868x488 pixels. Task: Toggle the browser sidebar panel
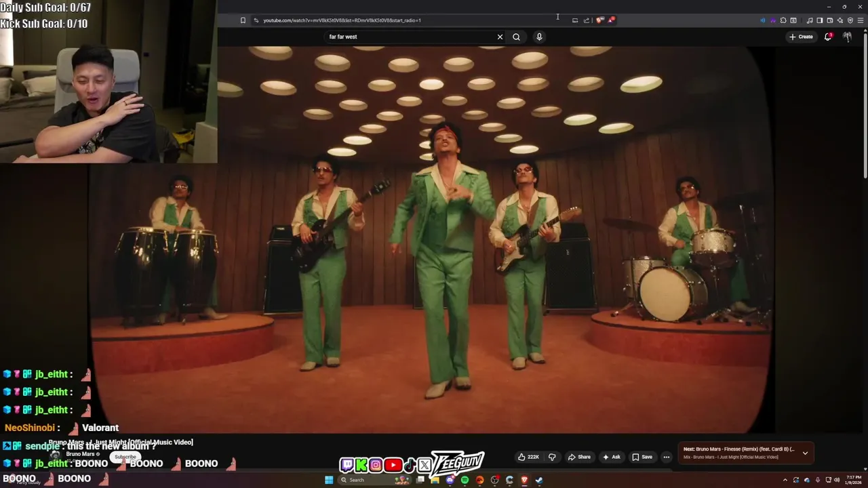pos(820,20)
